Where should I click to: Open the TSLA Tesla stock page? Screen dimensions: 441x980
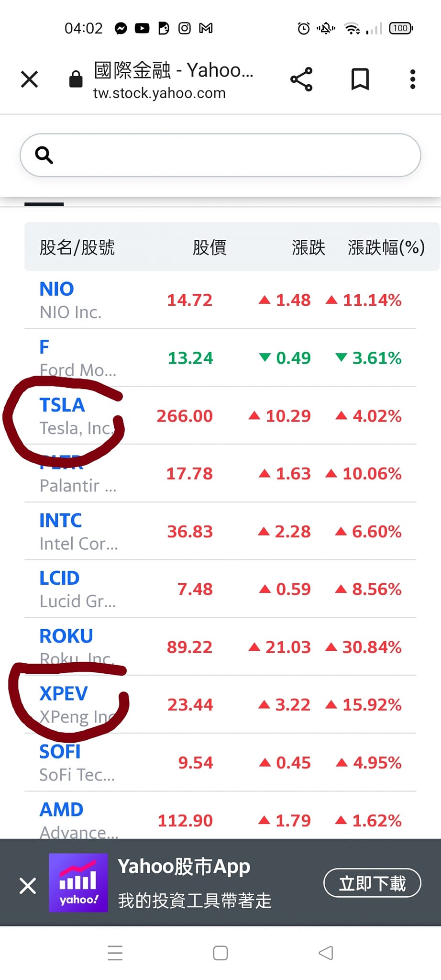tap(62, 405)
